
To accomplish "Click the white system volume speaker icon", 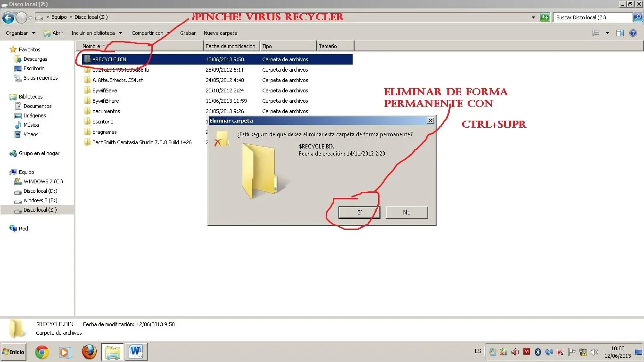I will 594,352.
